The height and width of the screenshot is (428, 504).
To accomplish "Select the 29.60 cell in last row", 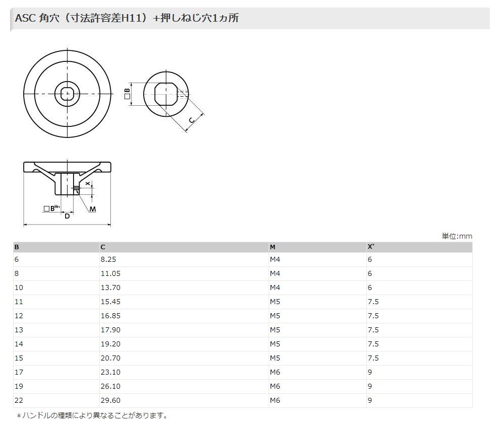I will 110,401.
